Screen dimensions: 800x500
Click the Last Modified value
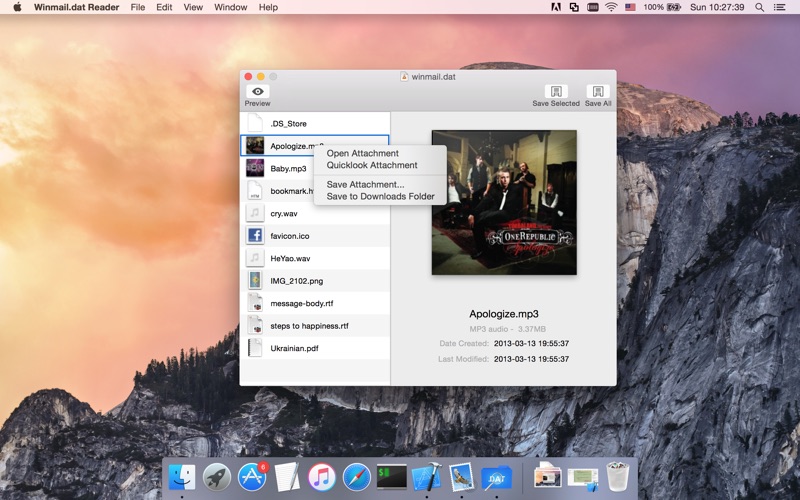coord(531,359)
